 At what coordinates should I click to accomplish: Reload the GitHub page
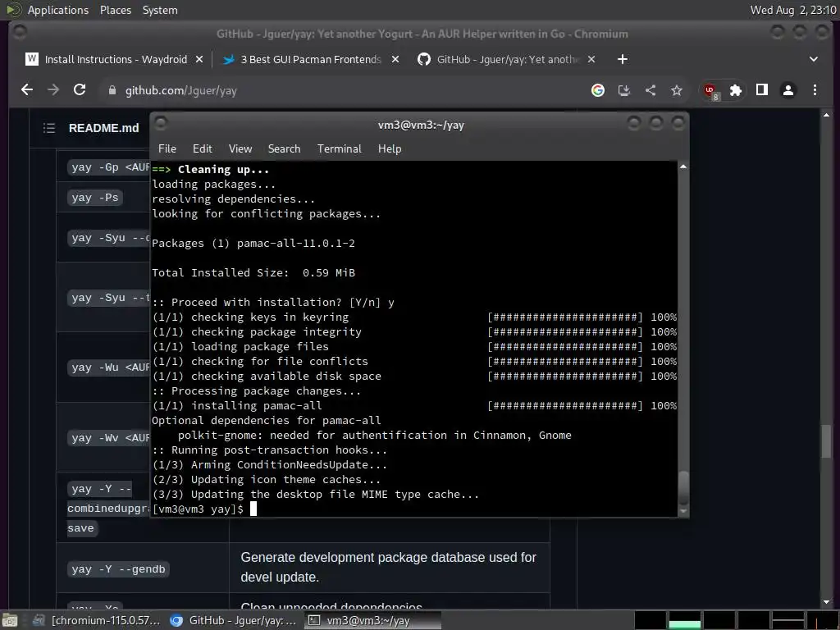coord(80,90)
